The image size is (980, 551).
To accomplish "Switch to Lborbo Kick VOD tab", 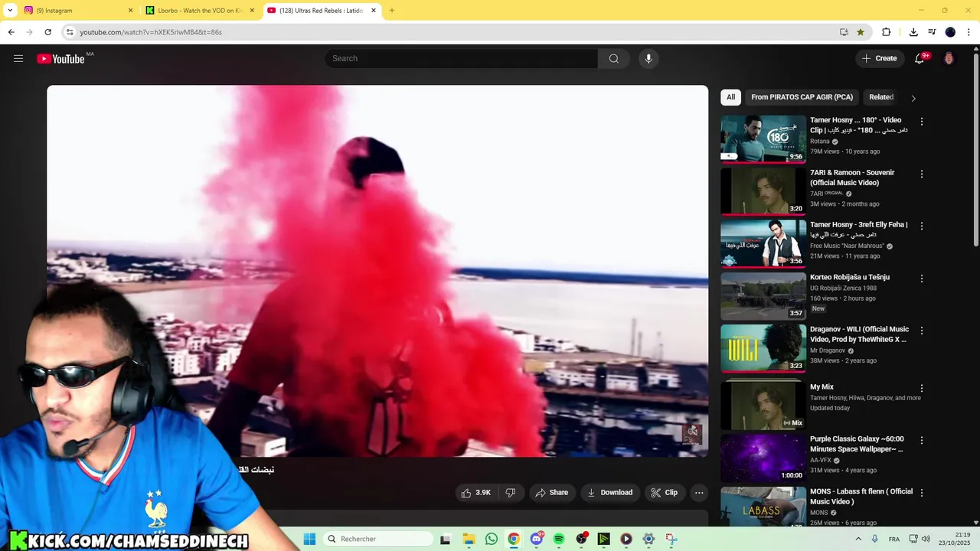I will coord(201,11).
